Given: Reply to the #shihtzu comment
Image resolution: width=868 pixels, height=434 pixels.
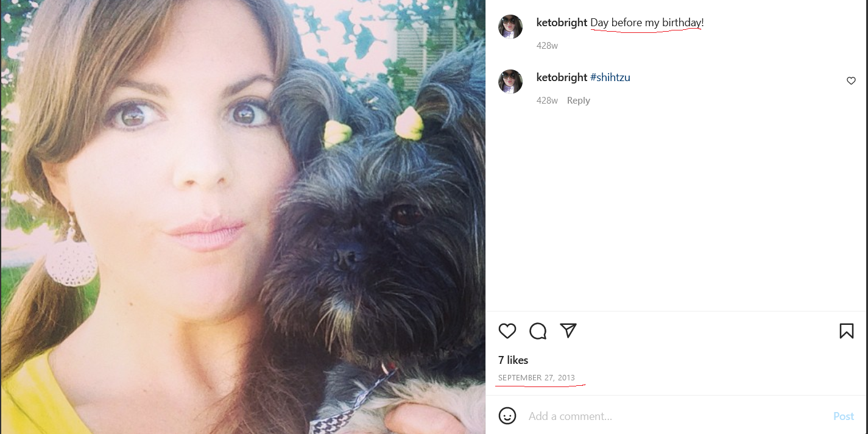Looking at the screenshot, I should (x=578, y=101).
